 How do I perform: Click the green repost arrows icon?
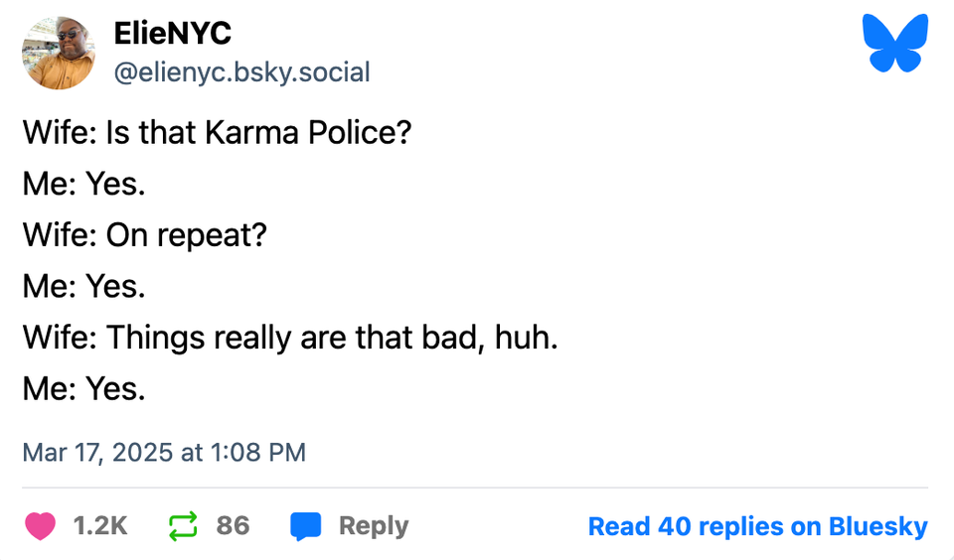point(184,526)
